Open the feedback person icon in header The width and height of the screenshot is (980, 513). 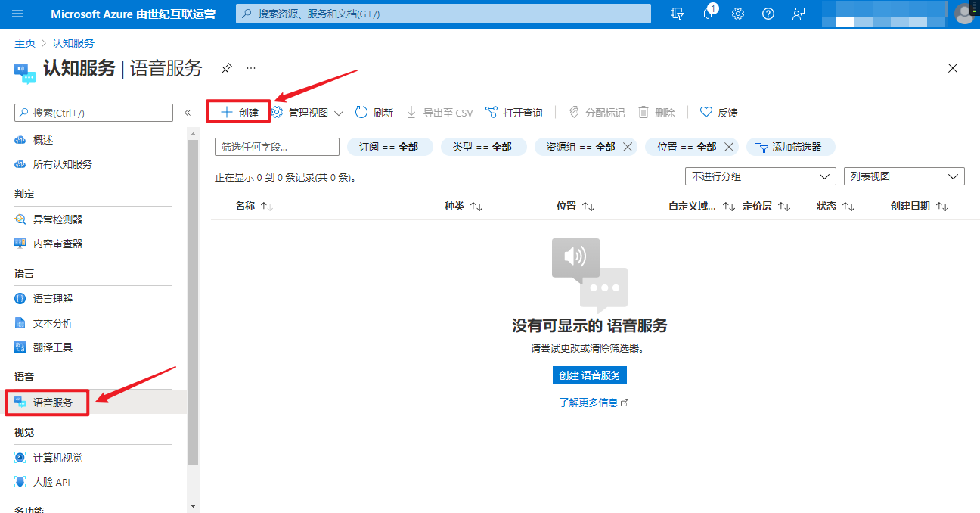tap(799, 14)
